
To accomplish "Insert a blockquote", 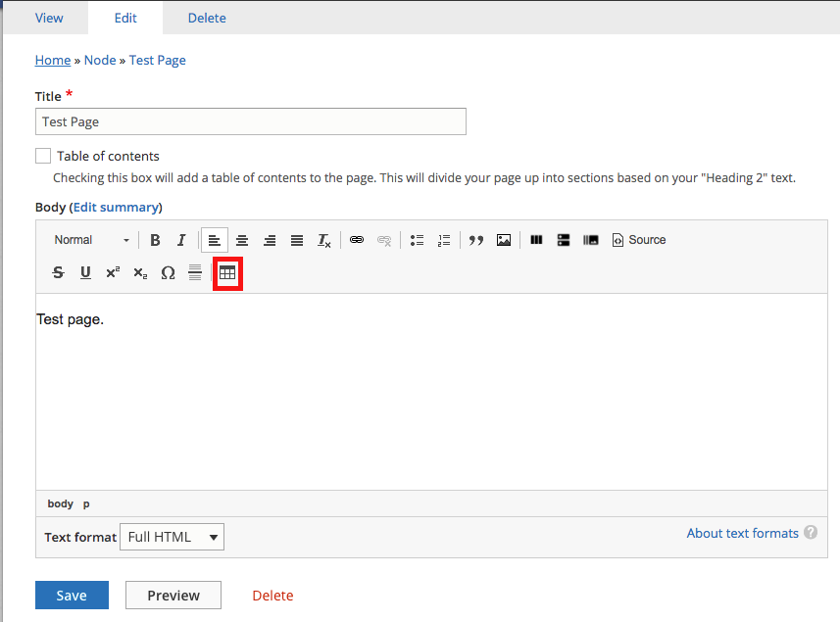I will pyautogui.click(x=475, y=240).
